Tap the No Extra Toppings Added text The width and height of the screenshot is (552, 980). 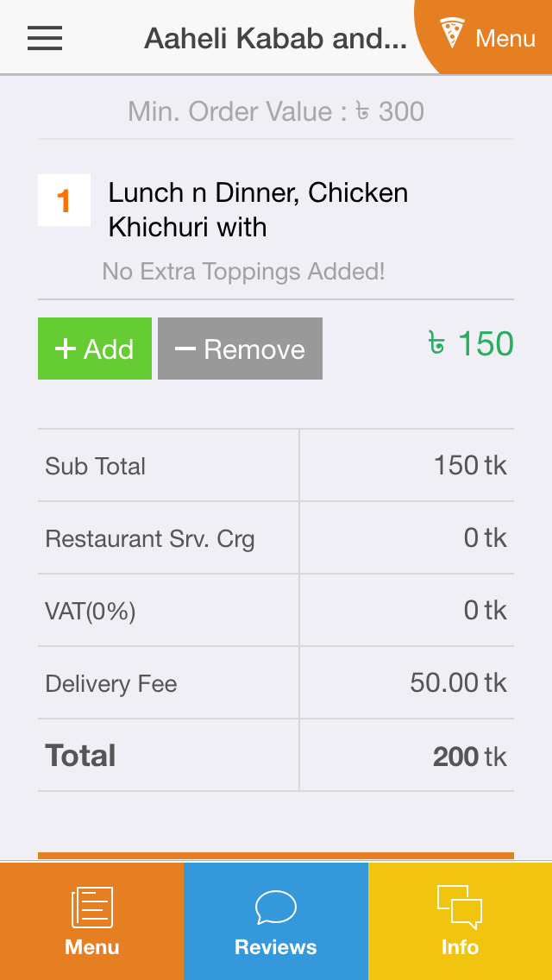tap(243, 272)
